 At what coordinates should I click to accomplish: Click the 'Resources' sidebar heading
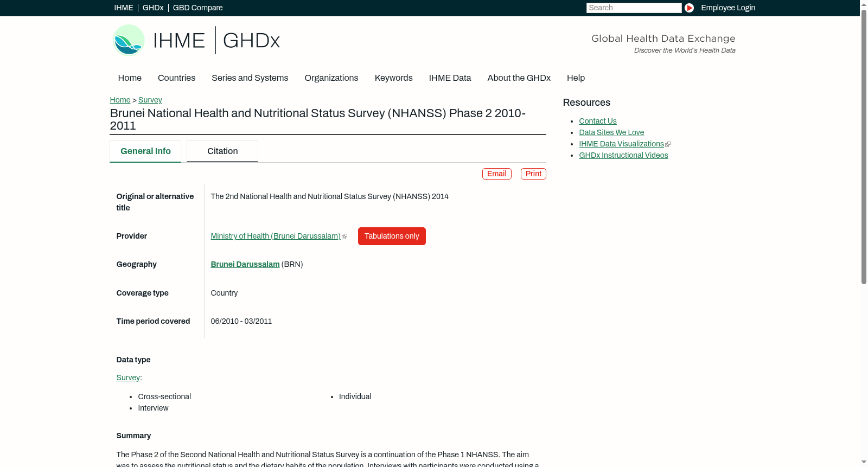click(x=586, y=103)
